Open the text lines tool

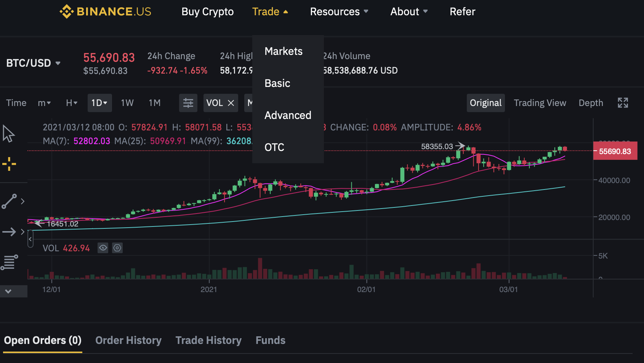[10, 262]
